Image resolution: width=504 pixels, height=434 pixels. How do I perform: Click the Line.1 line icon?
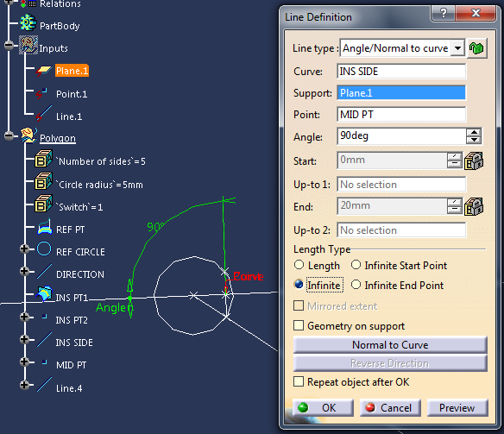point(44,113)
